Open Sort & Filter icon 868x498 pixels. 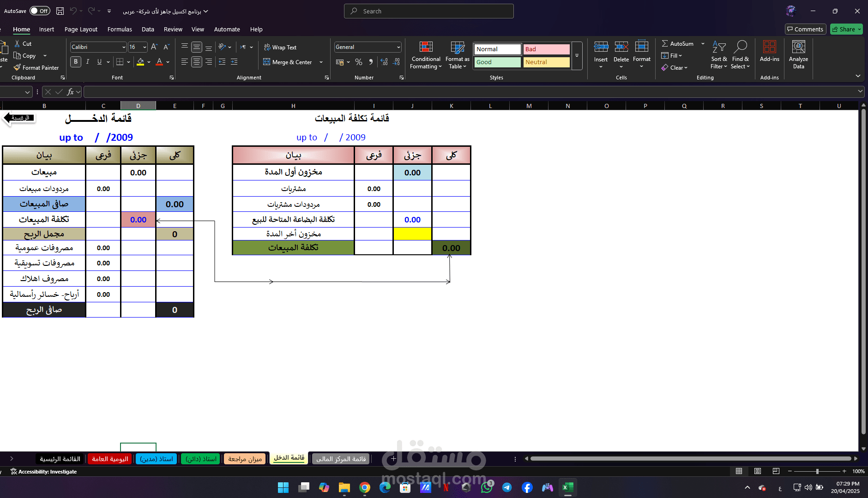pyautogui.click(x=719, y=47)
